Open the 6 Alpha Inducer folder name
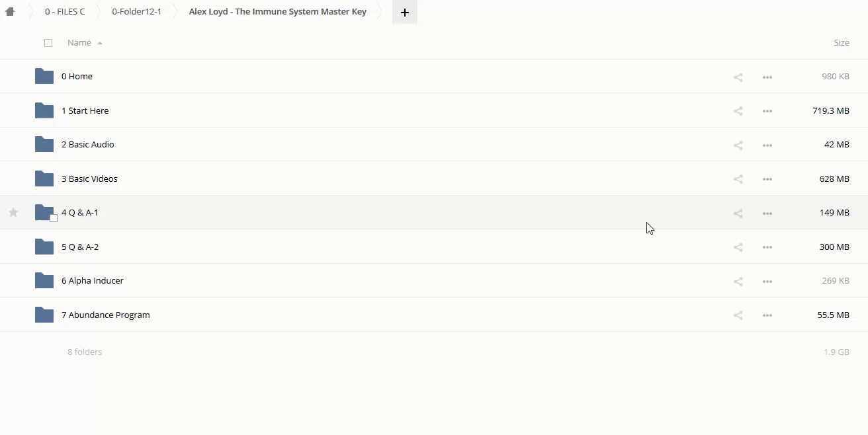 [93, 280]
